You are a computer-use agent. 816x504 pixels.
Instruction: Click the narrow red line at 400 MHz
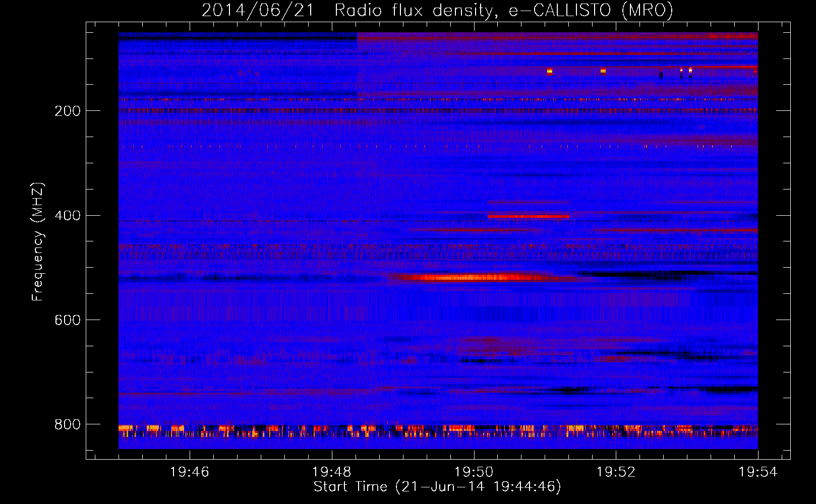tap(529, 216)
